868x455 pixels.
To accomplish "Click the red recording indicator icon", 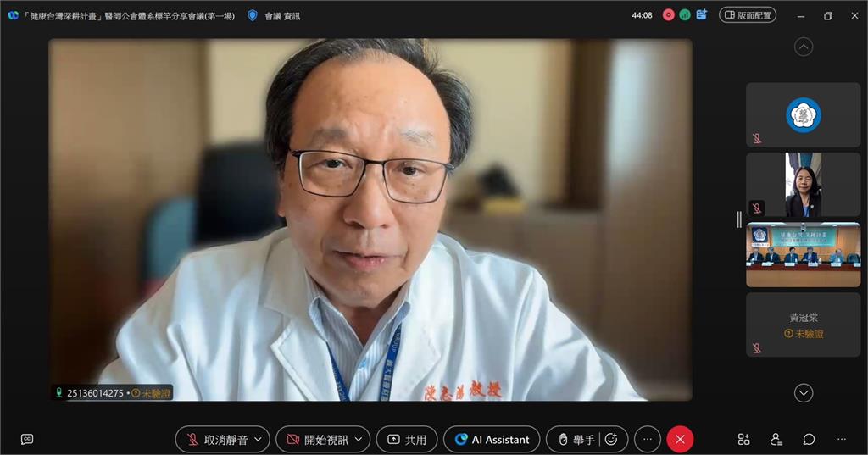I will pyautogui.click(x=668, y=15).
